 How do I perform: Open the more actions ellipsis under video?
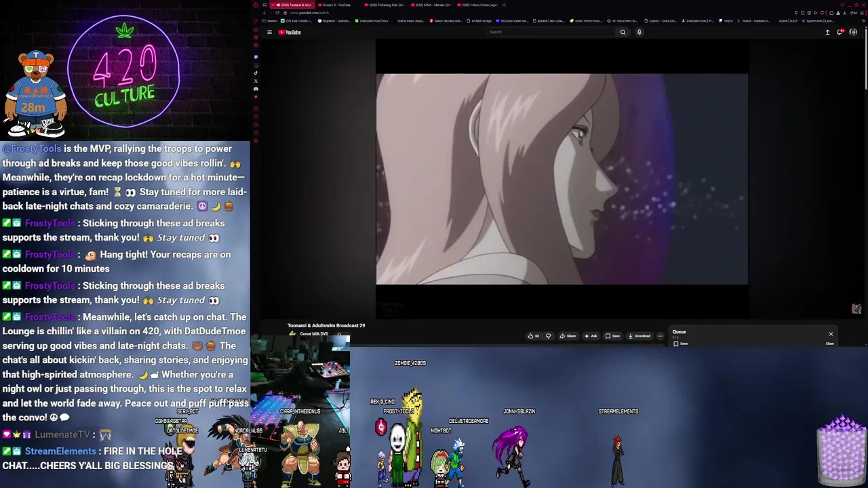pos(660,335)
